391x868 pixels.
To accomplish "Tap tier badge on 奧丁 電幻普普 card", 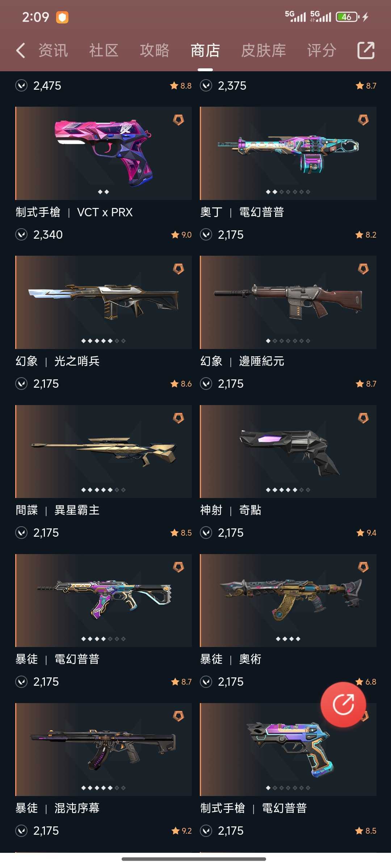I will coord(363,120).
